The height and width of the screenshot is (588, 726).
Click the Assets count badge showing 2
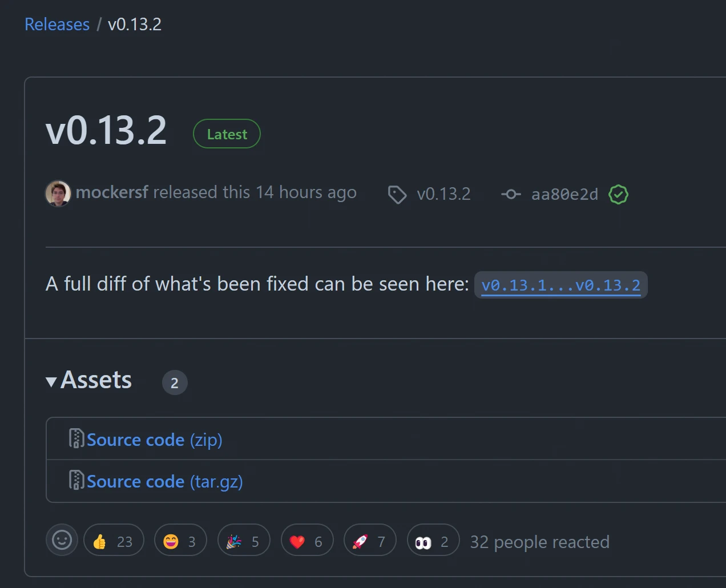tap(175, 382)
